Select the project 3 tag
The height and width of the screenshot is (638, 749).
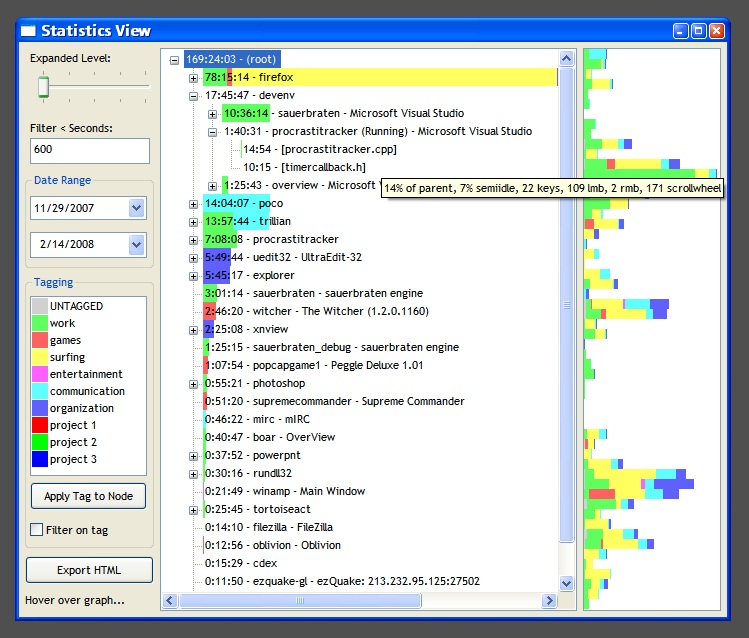coord(73,459)
